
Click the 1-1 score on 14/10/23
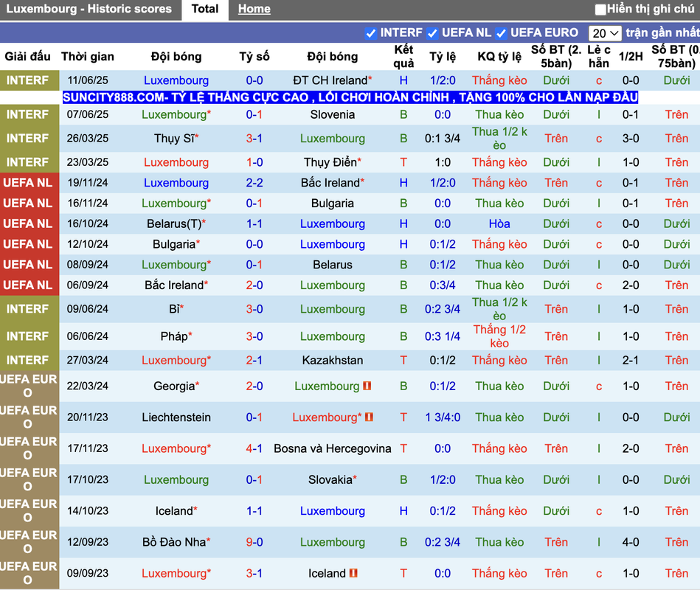pyautogui.click(x=254, y=510)
